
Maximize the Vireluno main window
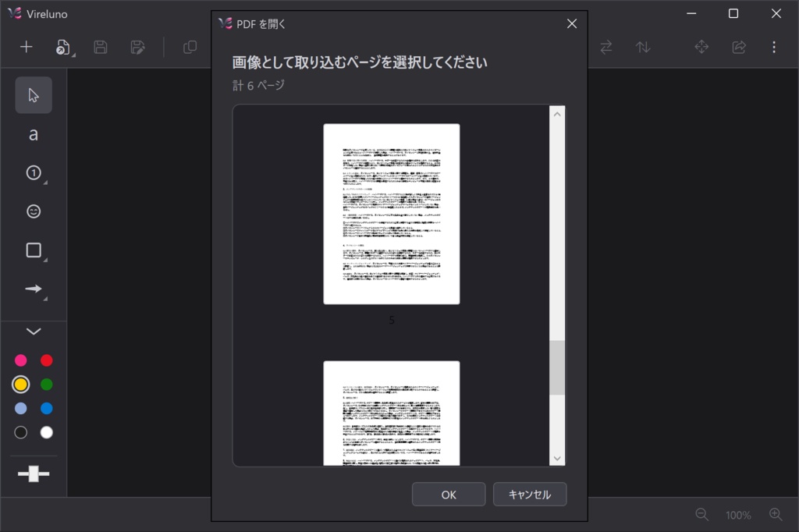733,13
